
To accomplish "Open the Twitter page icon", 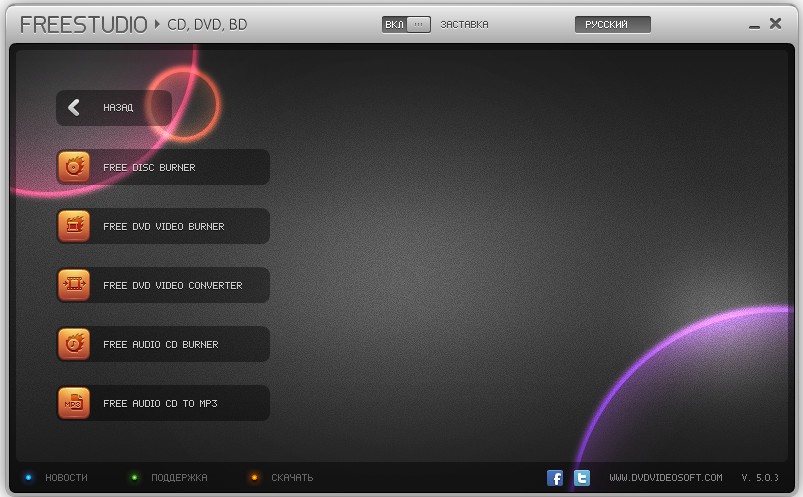I will click(581, 478).
